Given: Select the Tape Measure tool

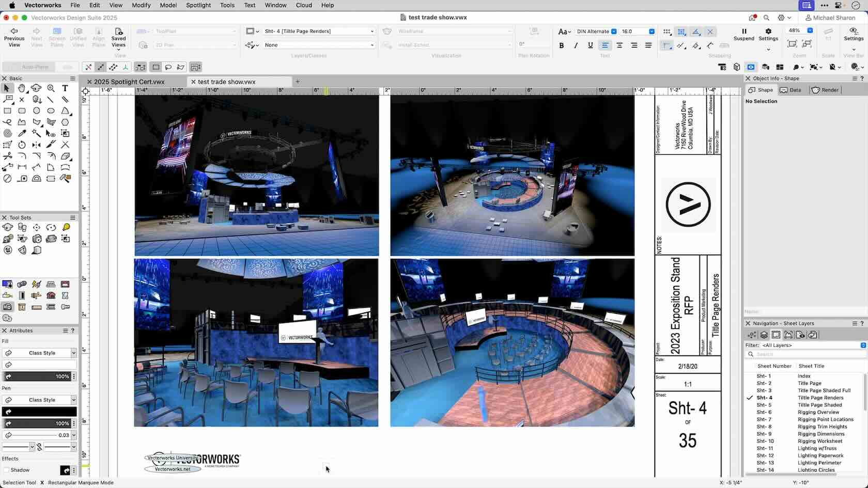Looking at the screenshot, I should 22,179.
